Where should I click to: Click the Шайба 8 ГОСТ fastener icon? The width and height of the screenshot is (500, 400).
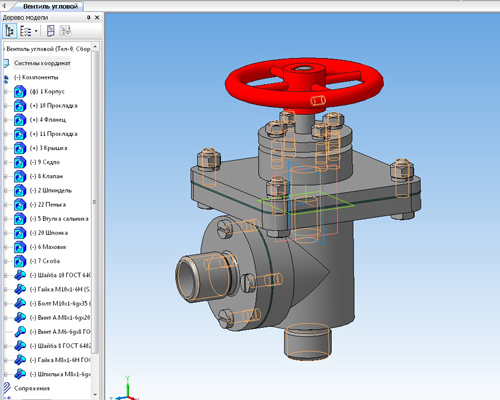20,346
